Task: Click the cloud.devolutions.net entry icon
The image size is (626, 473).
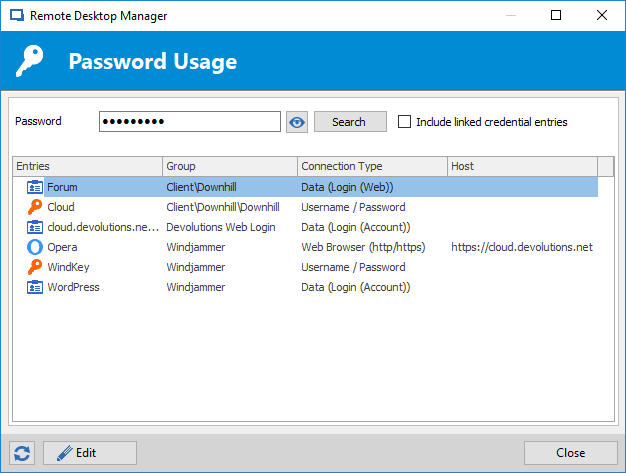Action: 35,227
